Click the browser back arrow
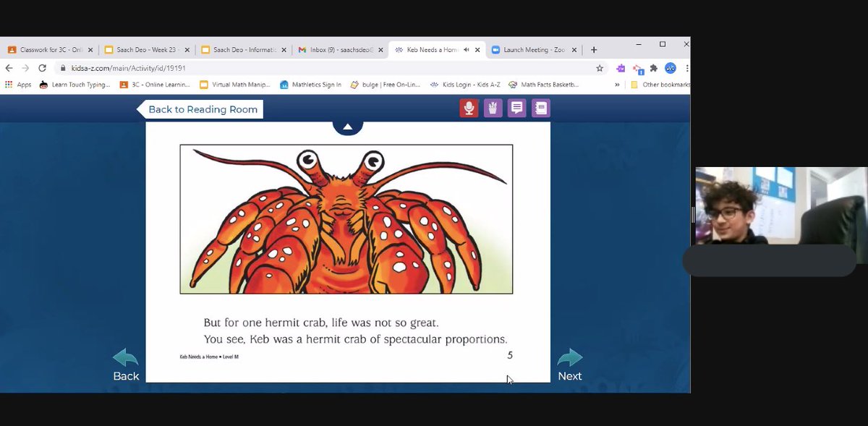 pos(9,68)
